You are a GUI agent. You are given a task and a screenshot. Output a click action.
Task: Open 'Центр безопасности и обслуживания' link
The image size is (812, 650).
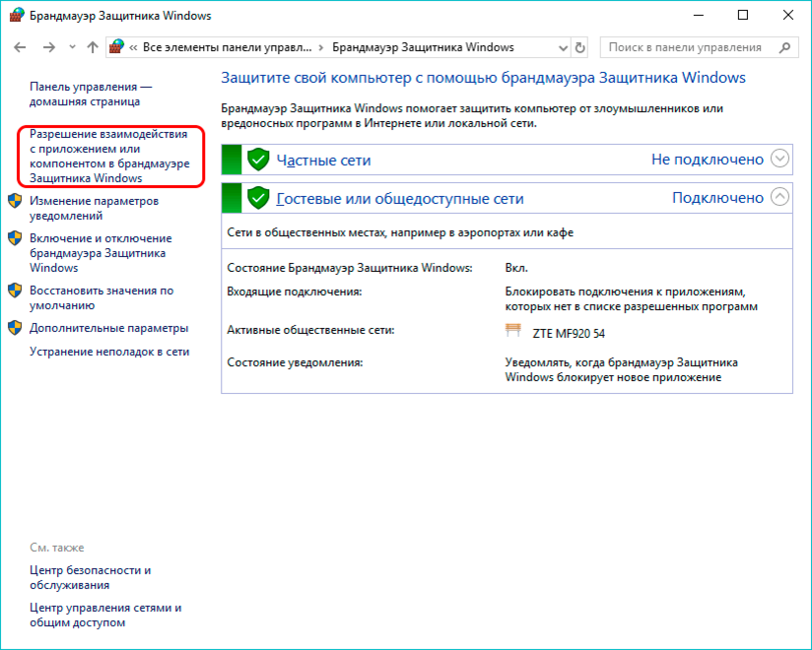(x=90, y=577)
